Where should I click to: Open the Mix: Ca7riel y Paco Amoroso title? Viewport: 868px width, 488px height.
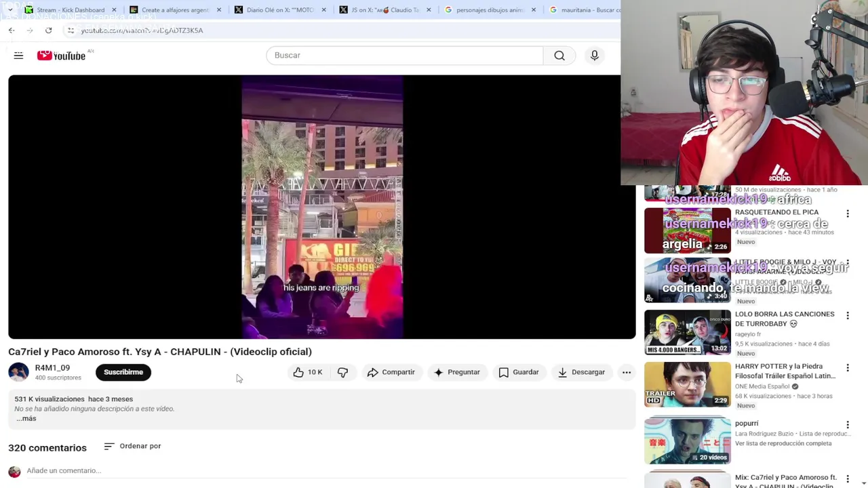[786, 481]
